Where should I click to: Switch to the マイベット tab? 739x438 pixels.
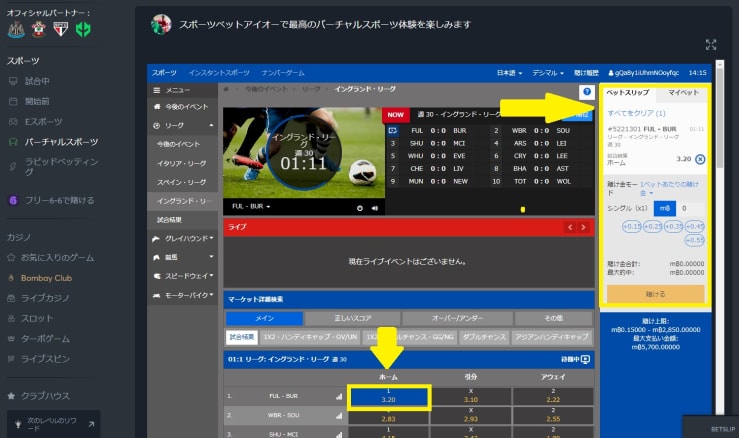(683, 92)
